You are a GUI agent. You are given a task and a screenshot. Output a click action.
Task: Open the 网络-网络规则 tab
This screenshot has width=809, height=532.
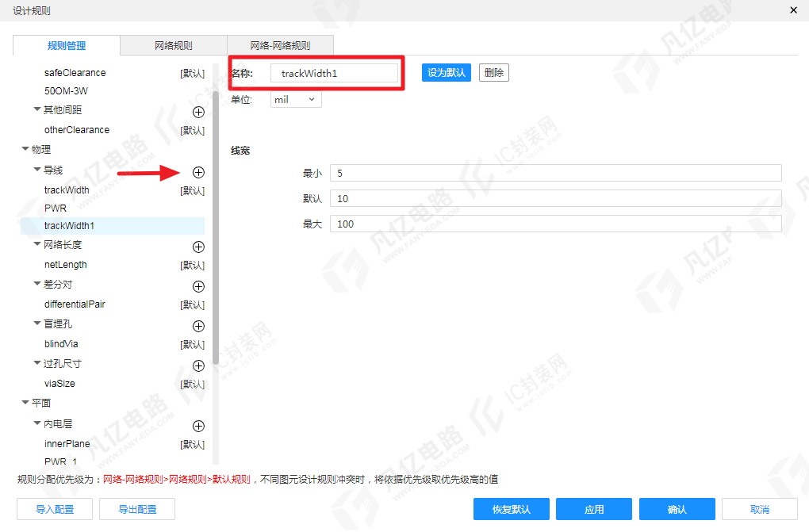coord(281,45)
